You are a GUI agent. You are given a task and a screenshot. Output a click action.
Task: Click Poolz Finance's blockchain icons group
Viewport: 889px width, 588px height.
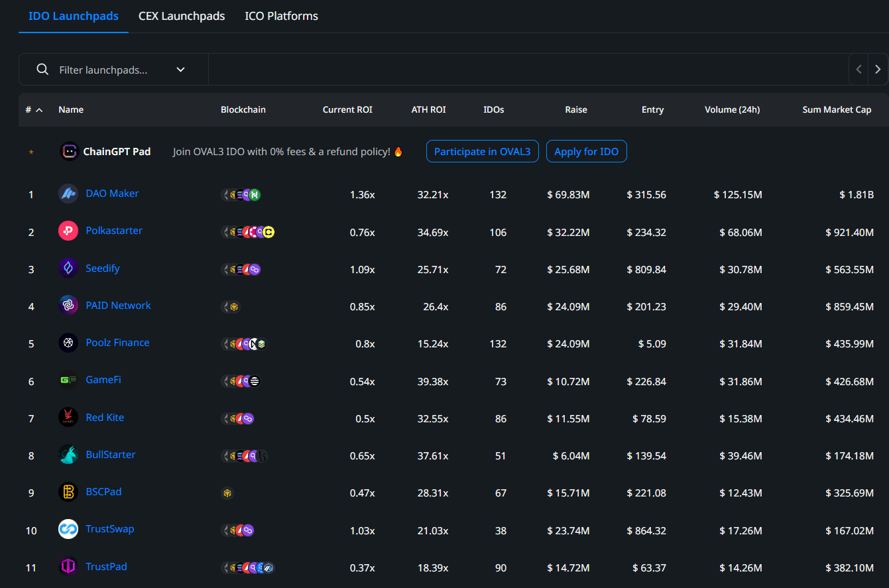(x=245, y=344)
